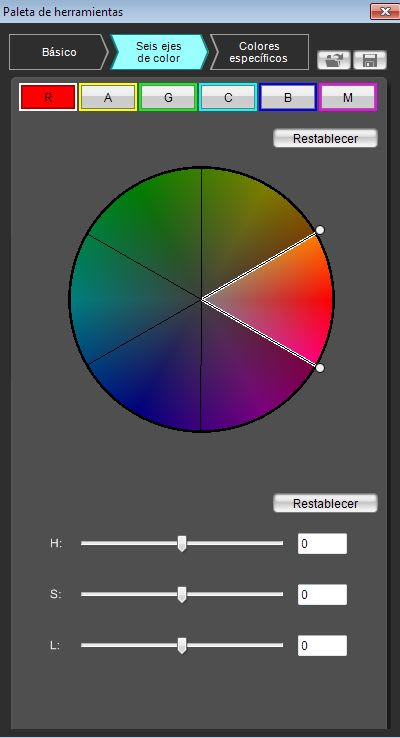Choose the magenta M color axis
400x738 pixels.
point(348,97)
